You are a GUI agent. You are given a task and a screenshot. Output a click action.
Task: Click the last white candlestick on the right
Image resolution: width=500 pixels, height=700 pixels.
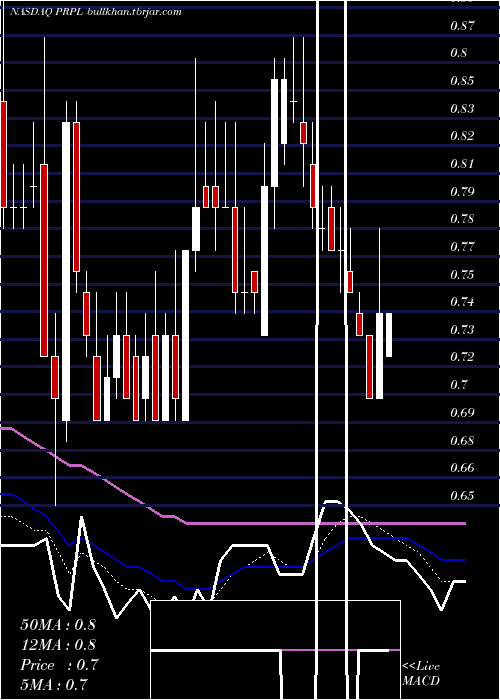389,335
